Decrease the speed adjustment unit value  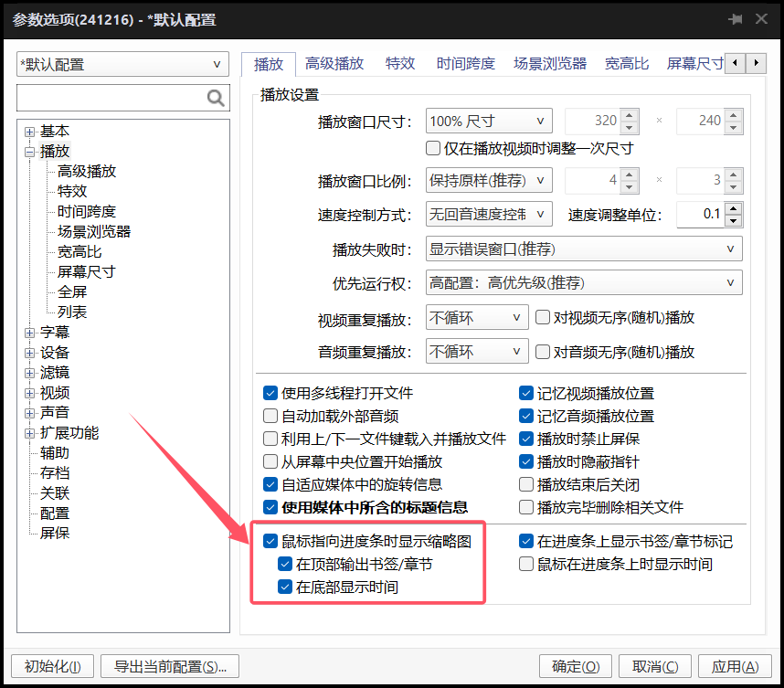[x=734, y=221]
